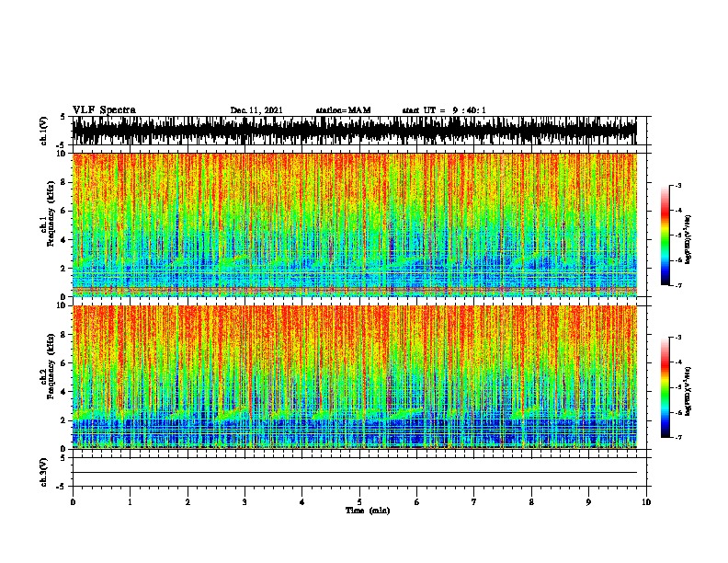Click the time axis tick label '10'

pos(646,502)
